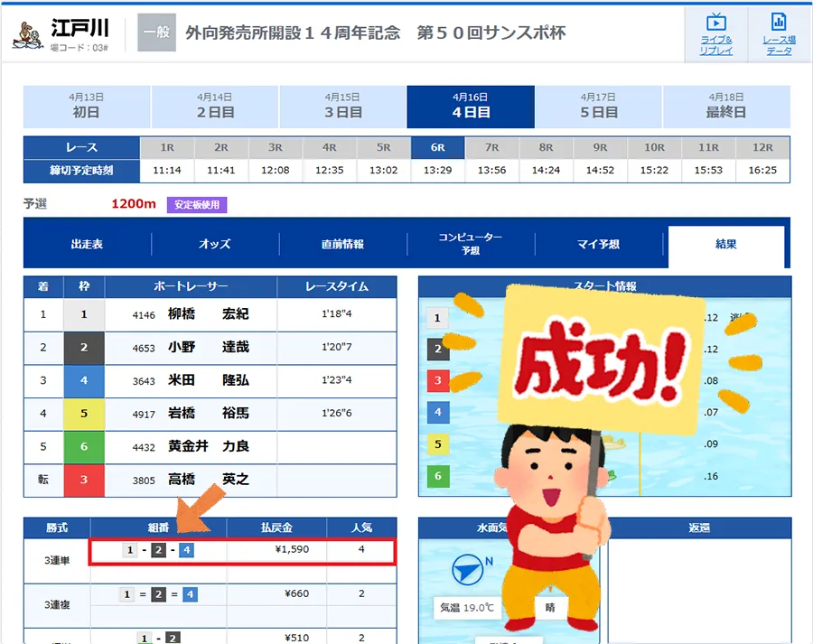
Task: Switch to race 12R
Action: click(762, 147)
